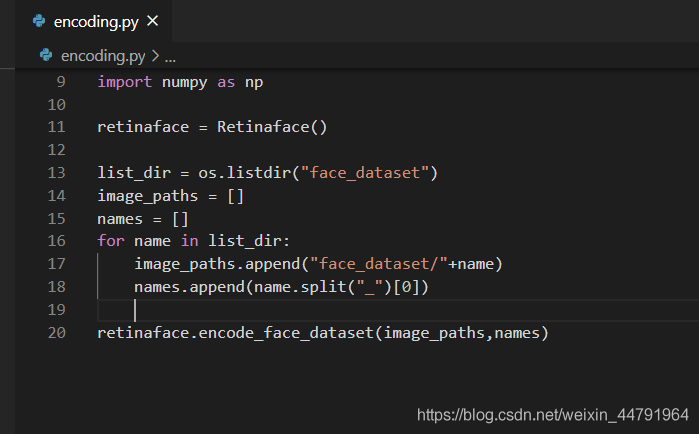Click 'os.listdir' on line 13
This screenshot has width=699, height=434.
click(x=245, y=172)
